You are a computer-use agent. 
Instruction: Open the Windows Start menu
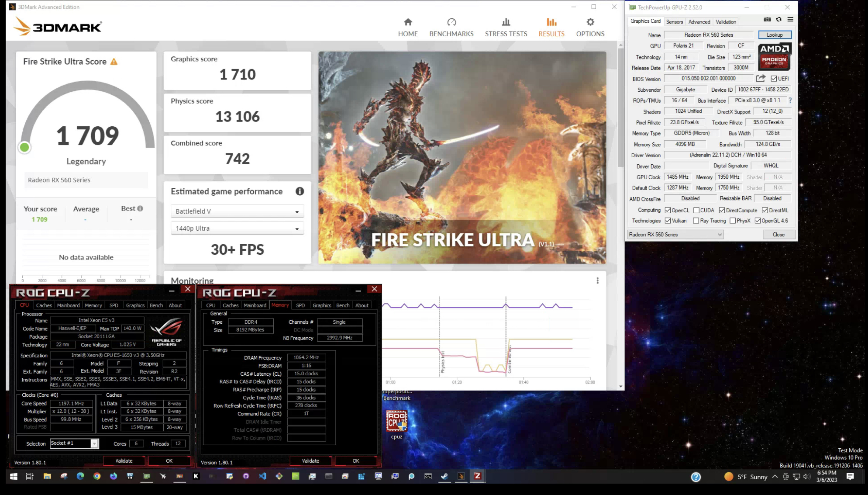tap(14, 476)
